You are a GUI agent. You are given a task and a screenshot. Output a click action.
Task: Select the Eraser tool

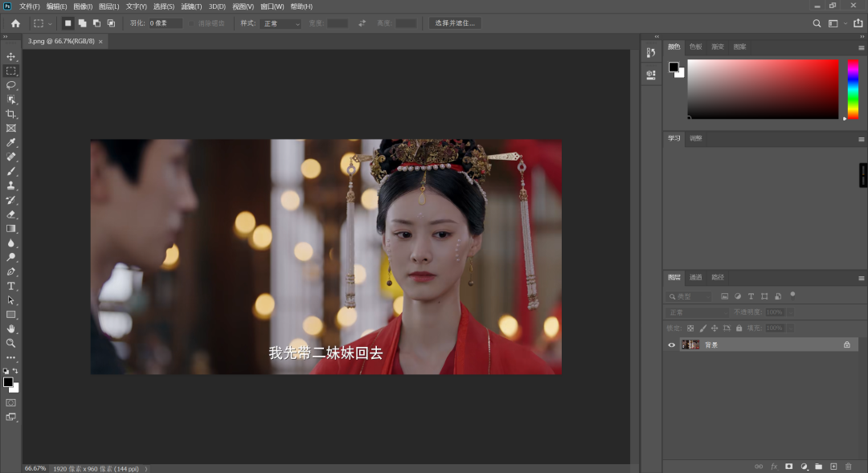coord(10,214)
